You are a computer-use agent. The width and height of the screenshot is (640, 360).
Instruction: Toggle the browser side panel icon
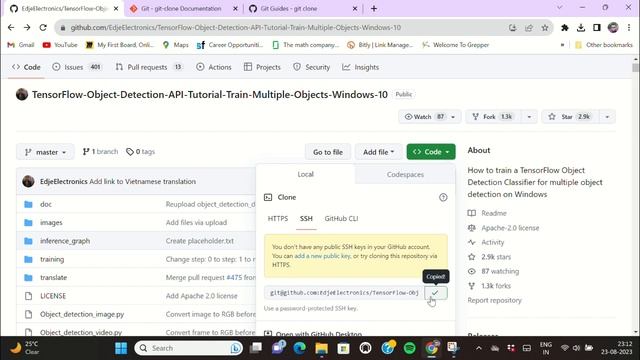click(597, 28)
